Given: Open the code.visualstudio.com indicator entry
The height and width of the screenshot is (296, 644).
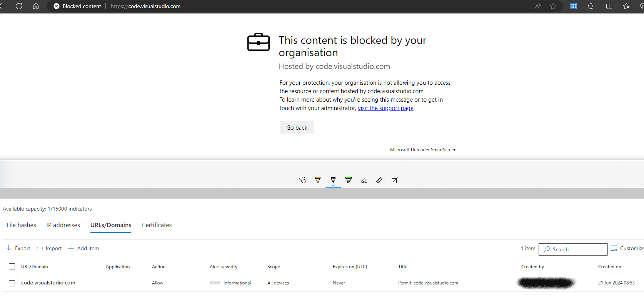Looking at the screenshot, I should point(48,283).
